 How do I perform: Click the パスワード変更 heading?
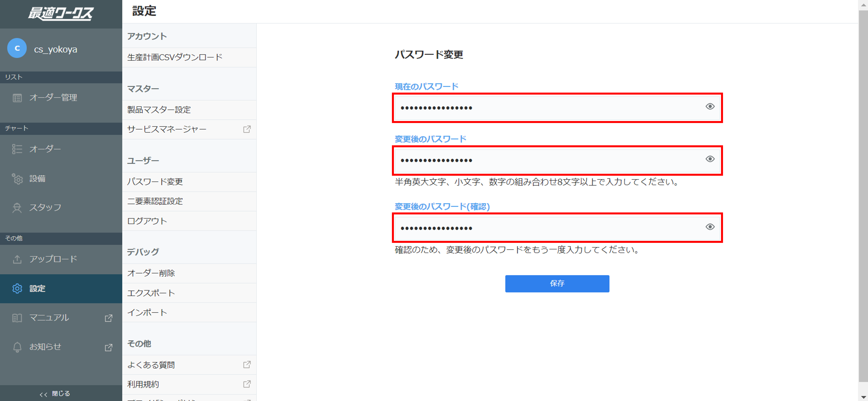click(429, 54)
